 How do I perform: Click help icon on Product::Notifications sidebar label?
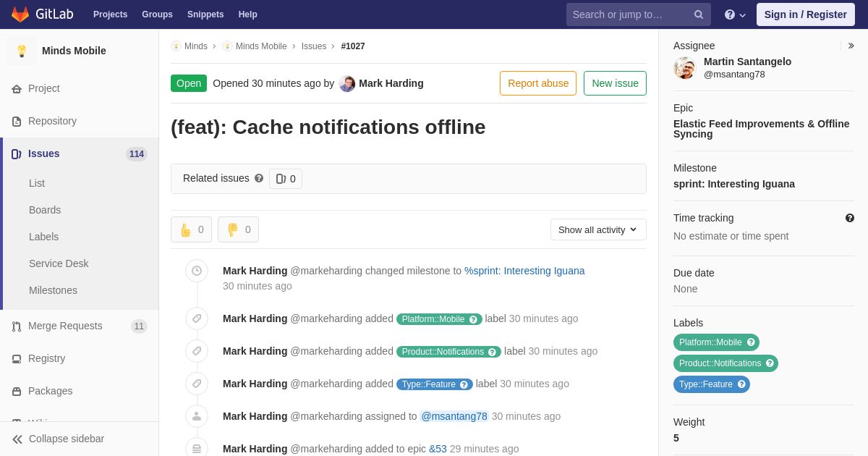pyautogui.click(x=770, y=363)
